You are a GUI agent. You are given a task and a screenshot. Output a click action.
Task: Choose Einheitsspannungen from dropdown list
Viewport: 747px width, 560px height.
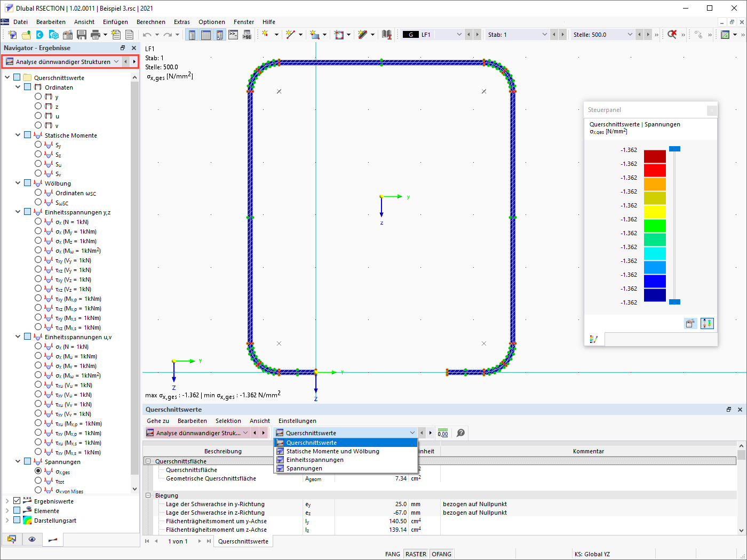(x=345, y=460)
